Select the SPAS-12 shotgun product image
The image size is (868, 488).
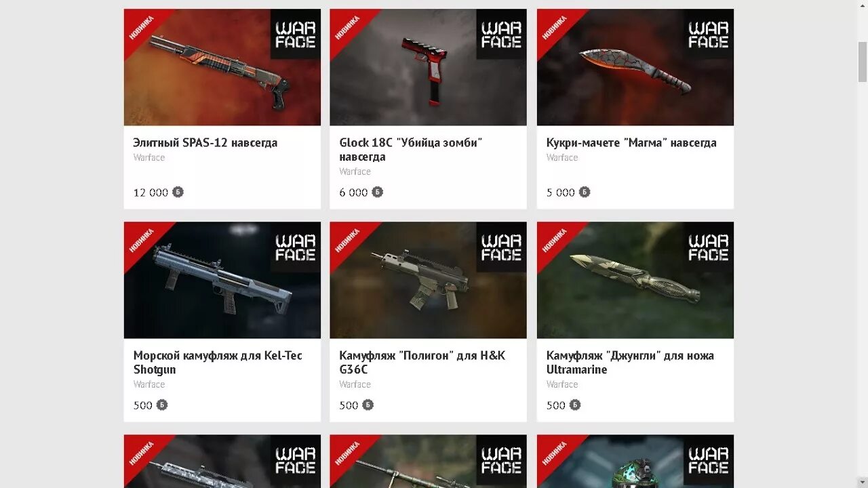[x=222, y=67]
